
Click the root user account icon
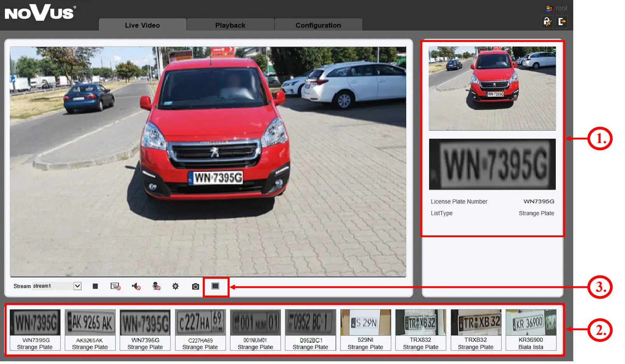(549, 8)
